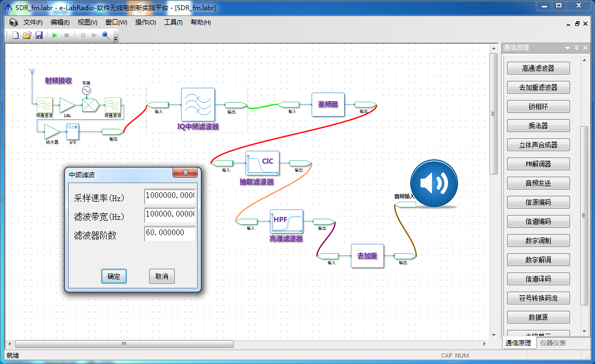Image resolution: width=595 pixels, height=364 pixels.
Task: Open the 编辑(E) menu
Action: [60, 22]
